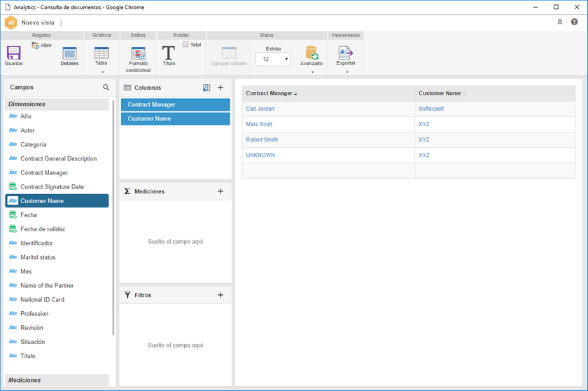Click the column arrangement icon in Columnas
Viewport: 588px width, 391px height.
(206, 88)
